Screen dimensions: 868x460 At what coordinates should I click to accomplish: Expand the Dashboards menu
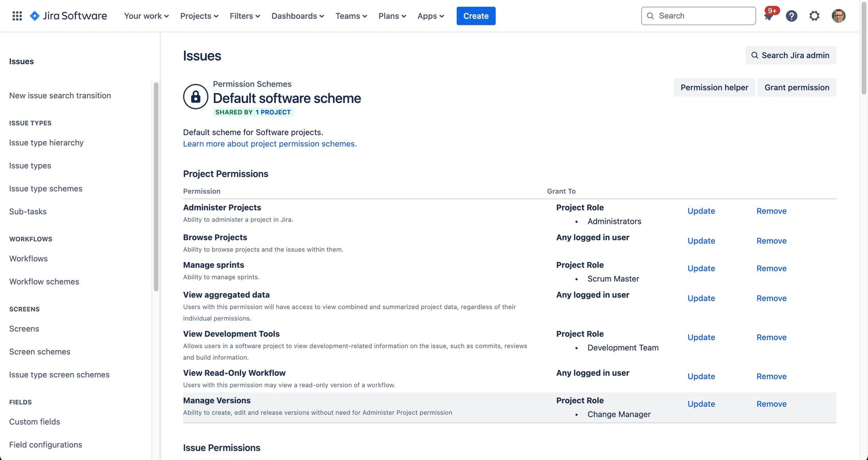click(298, 16)
